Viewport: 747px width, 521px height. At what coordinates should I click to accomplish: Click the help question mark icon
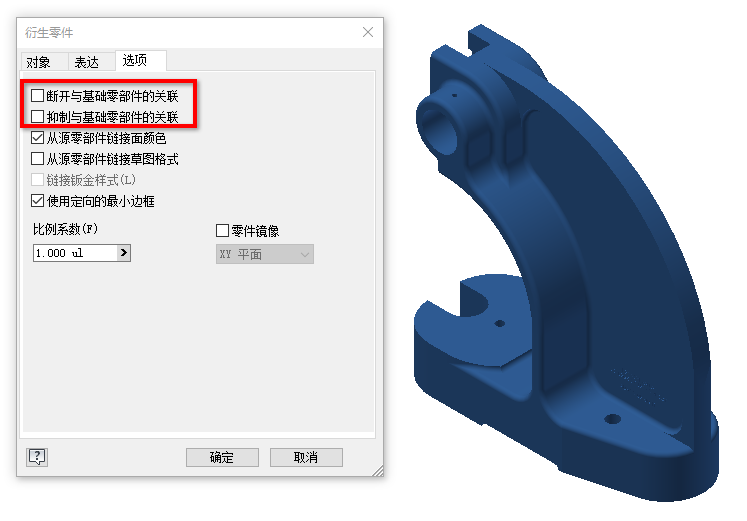coord(37,457)
